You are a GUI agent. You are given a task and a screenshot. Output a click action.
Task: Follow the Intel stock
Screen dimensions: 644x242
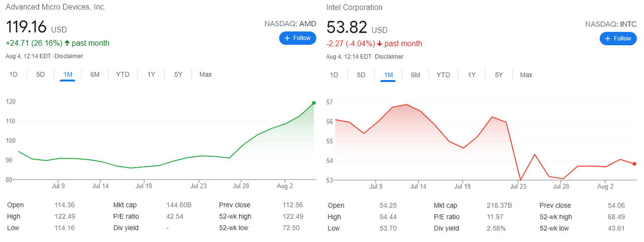(618, 39)
